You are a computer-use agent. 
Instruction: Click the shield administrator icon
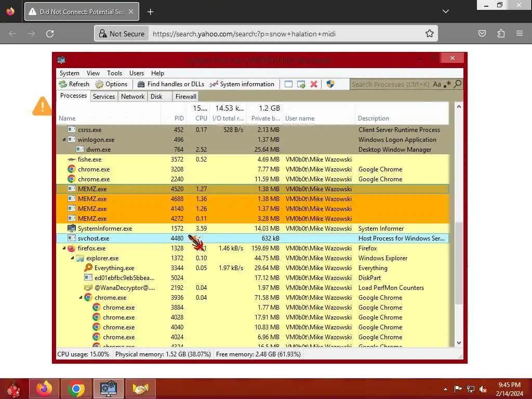(x=330, y=84)
